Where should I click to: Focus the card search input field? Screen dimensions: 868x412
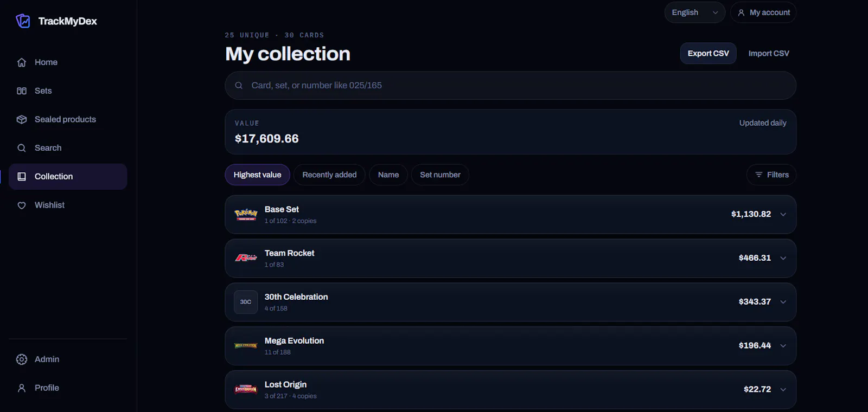pyautogui.click(x=510, y=86)
